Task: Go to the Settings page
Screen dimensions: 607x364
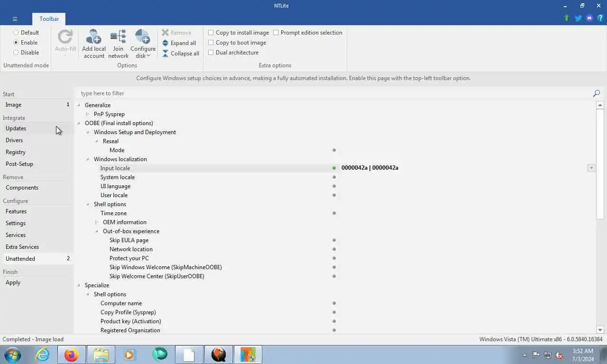Action: click(37, 223)
